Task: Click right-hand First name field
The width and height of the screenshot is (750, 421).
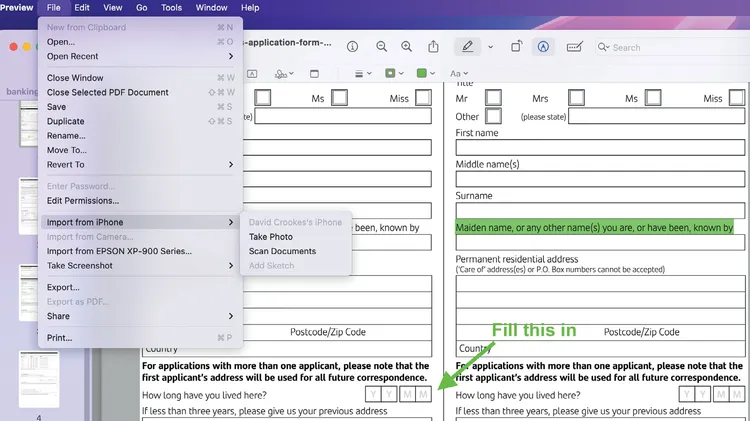Action: pos(600,148)
